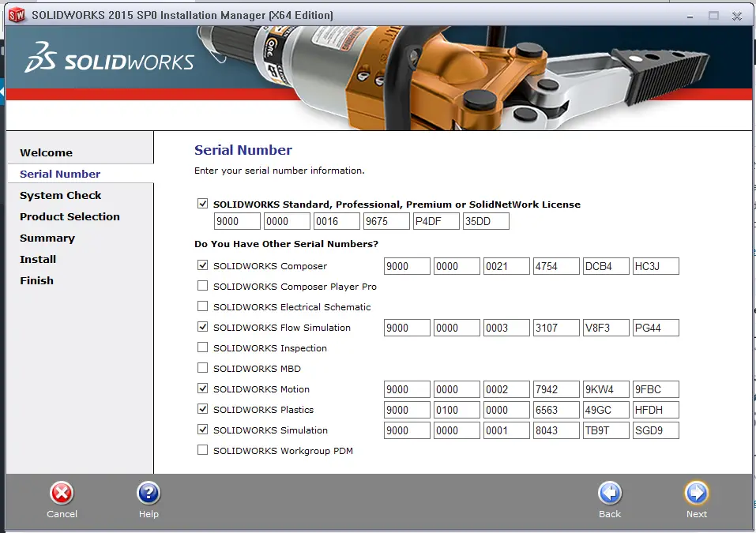Viewport: 756px width, 533px height.
Task: Check SOLIDWORKS Electrical Schematic
Action: coord(202,306)
